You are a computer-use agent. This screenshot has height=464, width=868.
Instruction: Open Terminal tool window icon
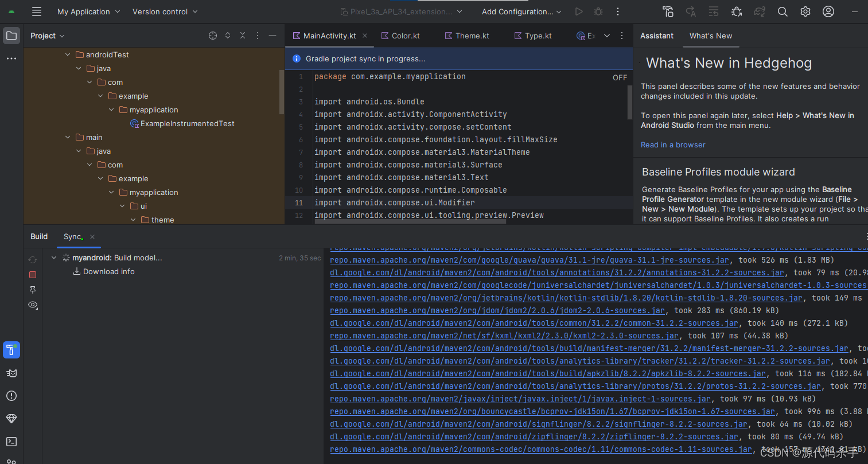tap(11, 442)
